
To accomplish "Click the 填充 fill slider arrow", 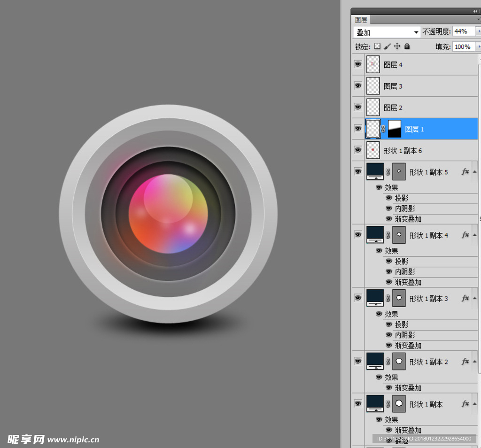I will pos(478,47).
